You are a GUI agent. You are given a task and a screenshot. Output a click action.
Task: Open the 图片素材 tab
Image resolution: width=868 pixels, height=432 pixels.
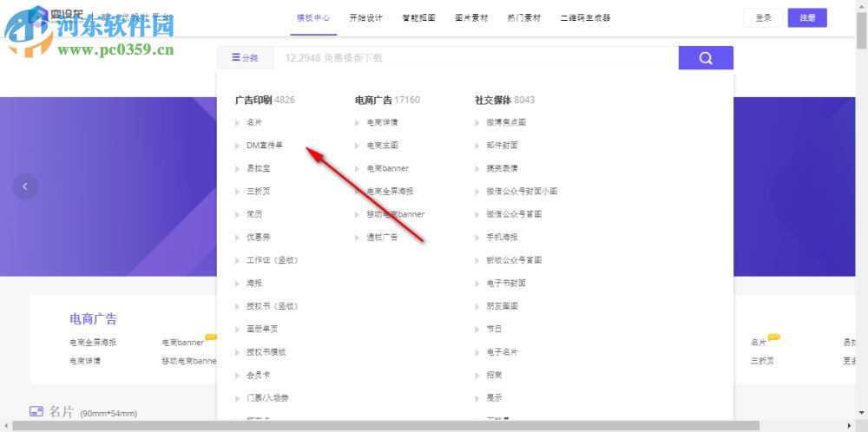point(471,17)
